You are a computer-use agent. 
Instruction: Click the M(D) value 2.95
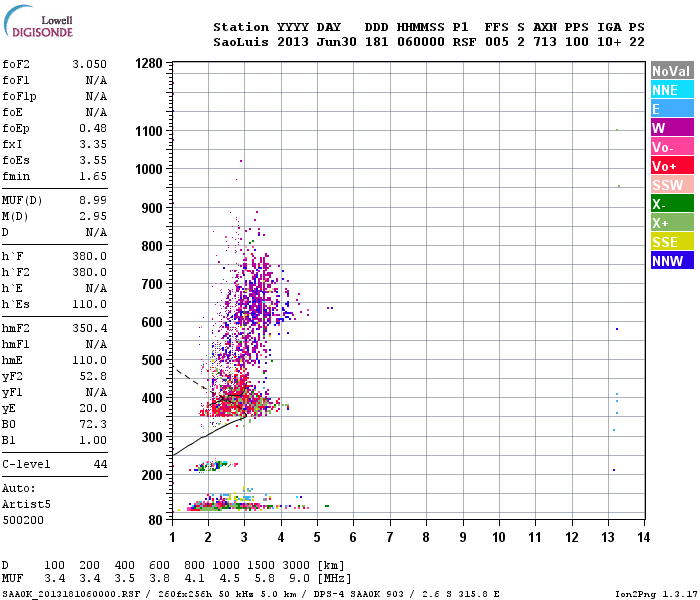tap(93, 216)
